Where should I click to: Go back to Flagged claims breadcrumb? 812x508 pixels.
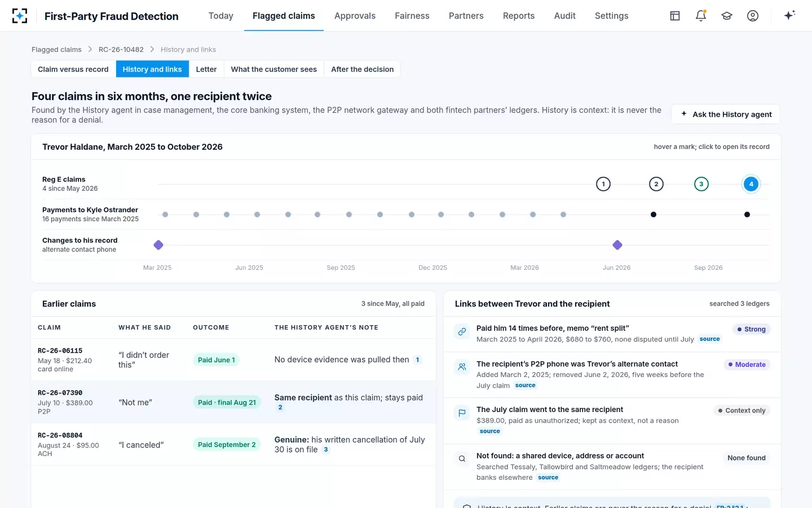pyautogui.click(x=56, y=50)
